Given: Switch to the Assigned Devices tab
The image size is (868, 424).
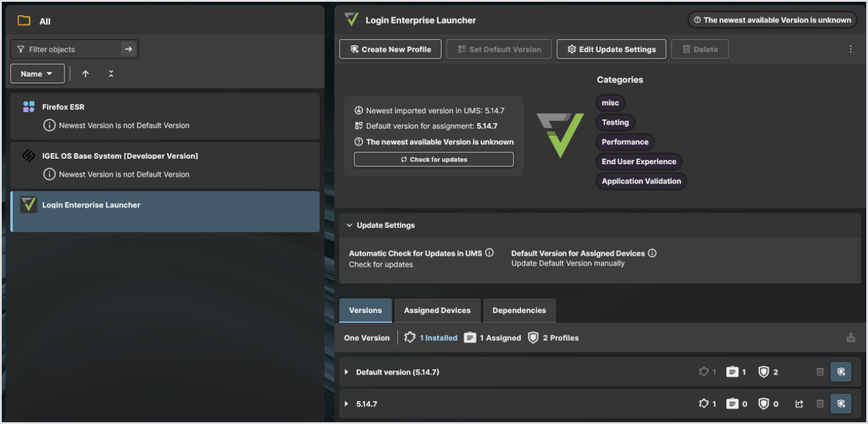Looking at the screenshot, I should pos(437,311).
